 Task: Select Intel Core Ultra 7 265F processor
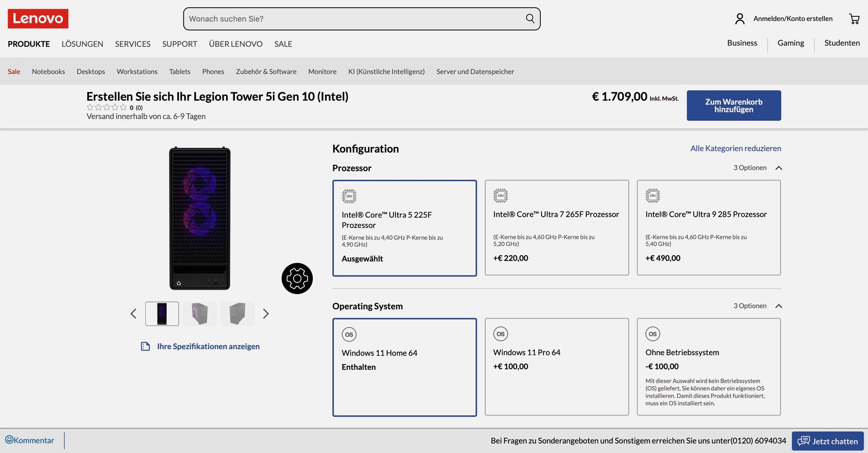(557, 228)
